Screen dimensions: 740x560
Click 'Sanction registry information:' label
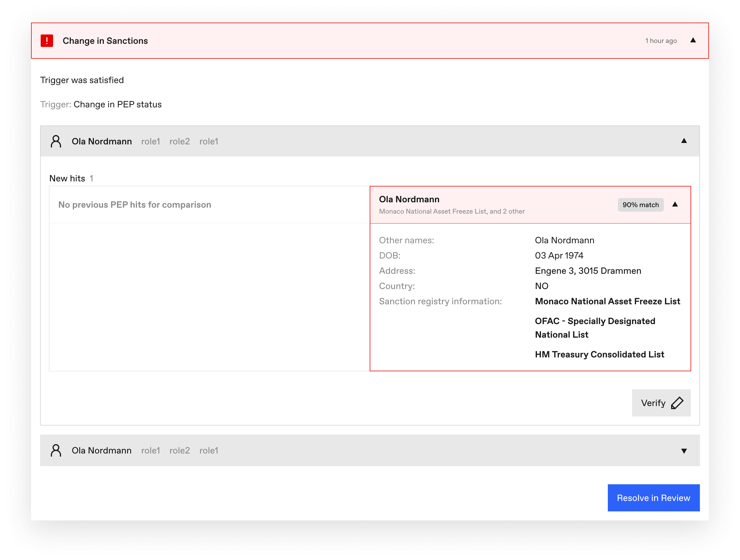(x=440, y=301)
